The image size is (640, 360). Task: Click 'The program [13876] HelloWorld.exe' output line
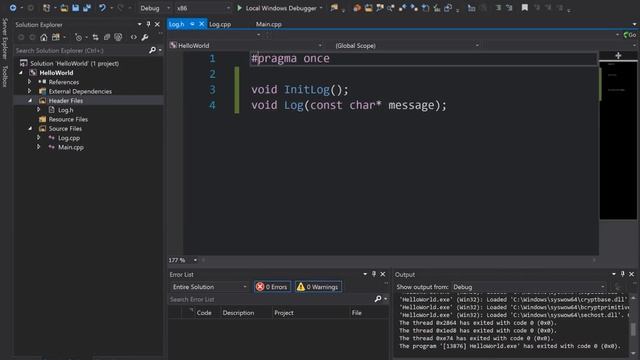509,346
